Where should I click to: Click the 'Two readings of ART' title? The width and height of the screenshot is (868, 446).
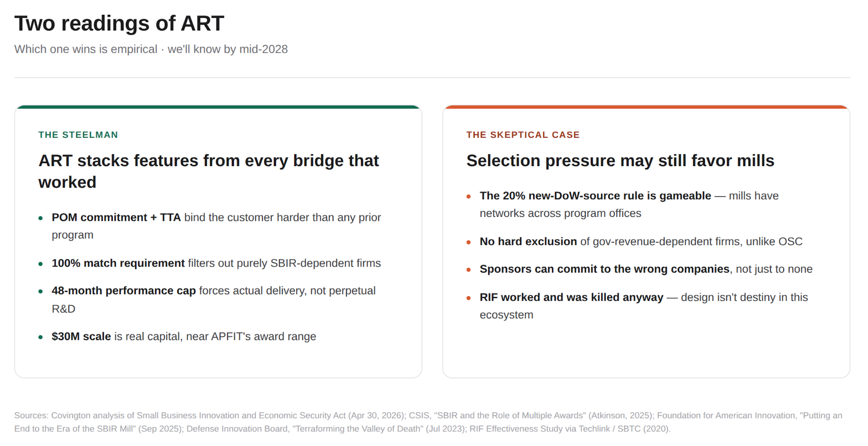119,23
